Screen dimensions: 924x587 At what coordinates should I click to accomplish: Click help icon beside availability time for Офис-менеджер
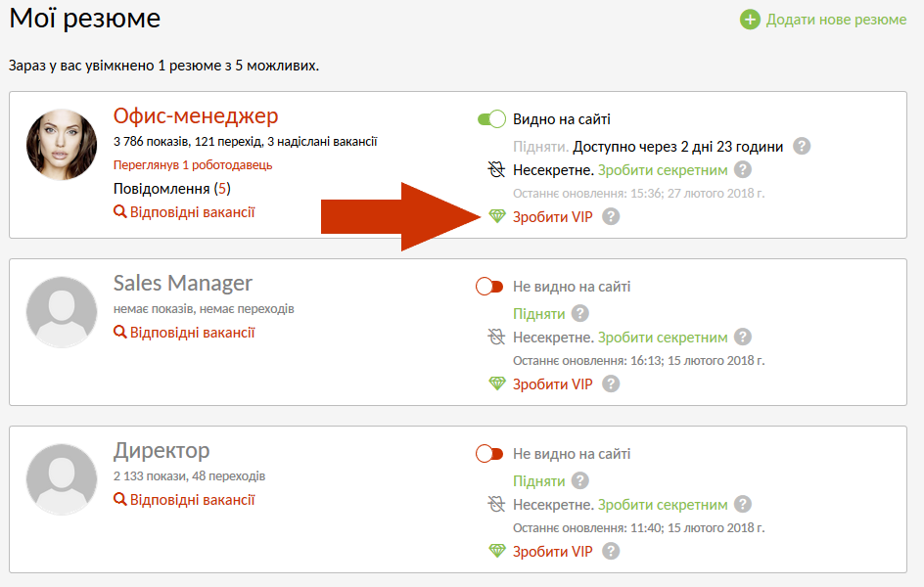pos(802,147)
